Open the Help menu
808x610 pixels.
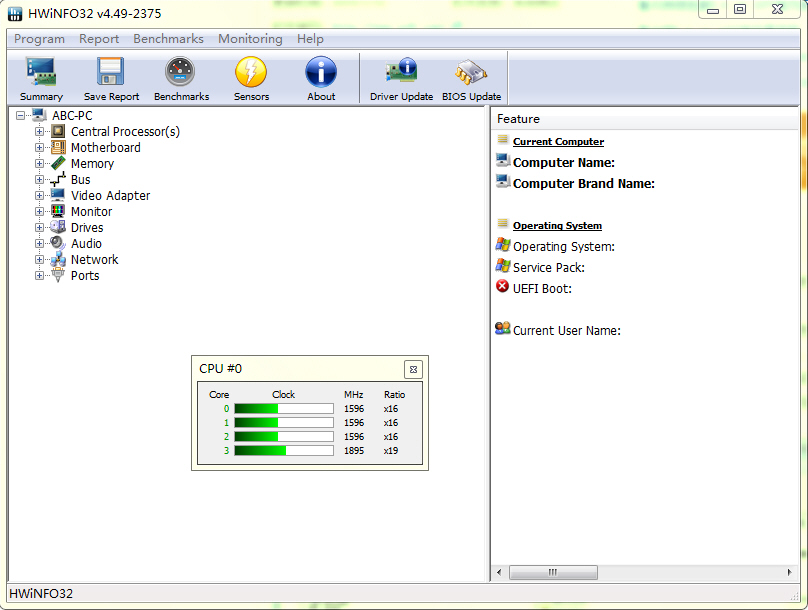tap(310, 39)
